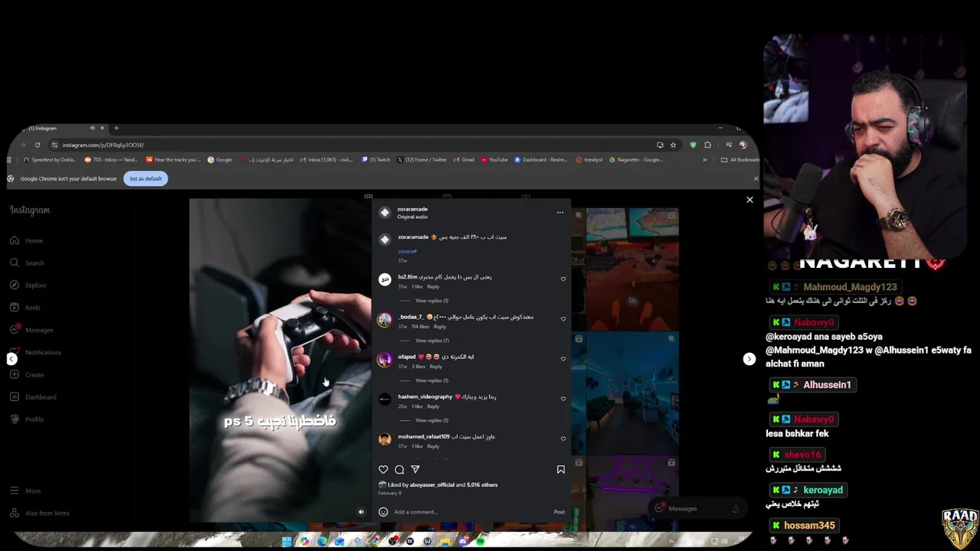This screenshot has width=980, height=551.
Task: Go to the next post arrow
Action: 749,359
